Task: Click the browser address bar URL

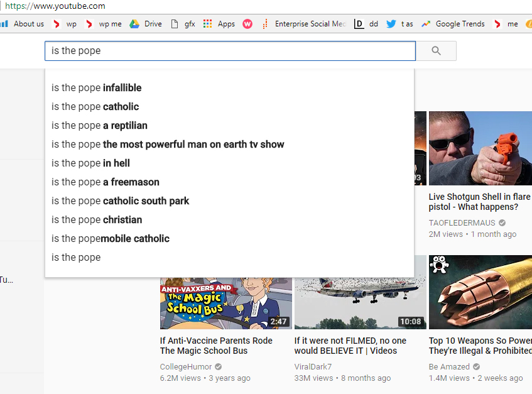Action: click(55, 6)
